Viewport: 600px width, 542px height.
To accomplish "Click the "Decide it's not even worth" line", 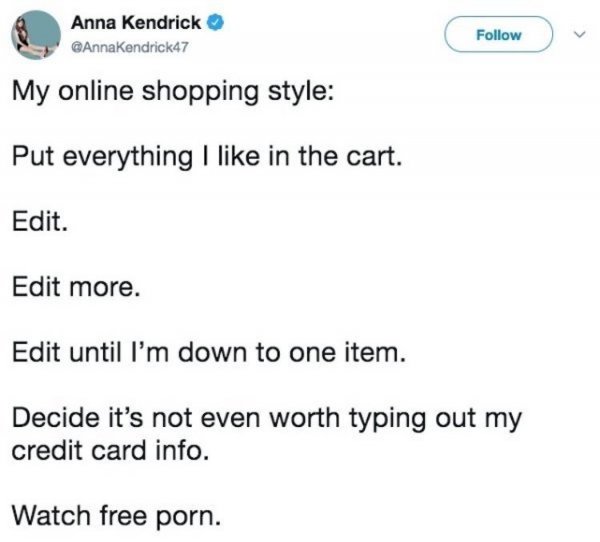I will pos(266,417).
